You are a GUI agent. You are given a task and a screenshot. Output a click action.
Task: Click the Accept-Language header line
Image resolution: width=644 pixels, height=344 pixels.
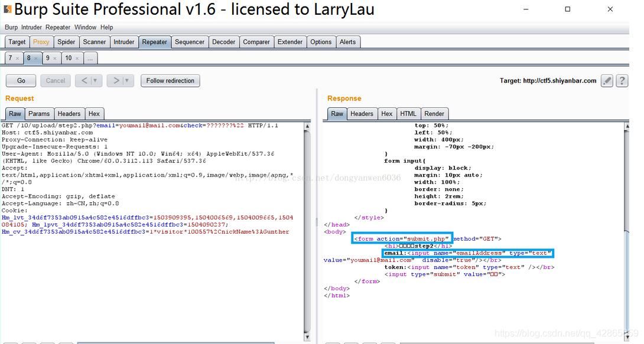tap(60, 204)
